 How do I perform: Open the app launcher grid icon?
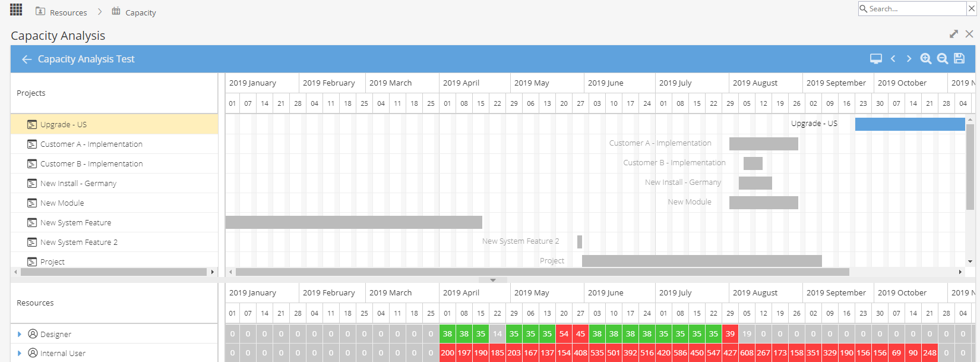pyautogui.click(x=16, y=10)
